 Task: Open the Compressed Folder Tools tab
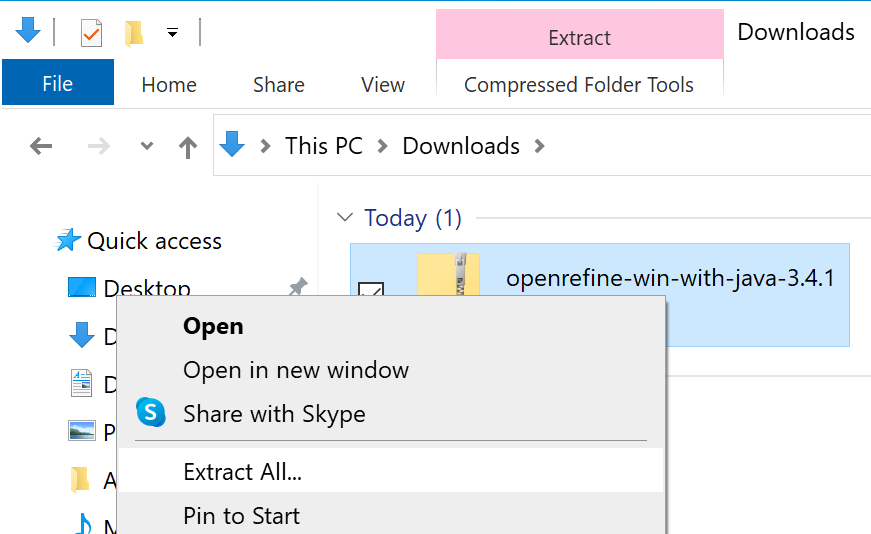tap(579, 85)
